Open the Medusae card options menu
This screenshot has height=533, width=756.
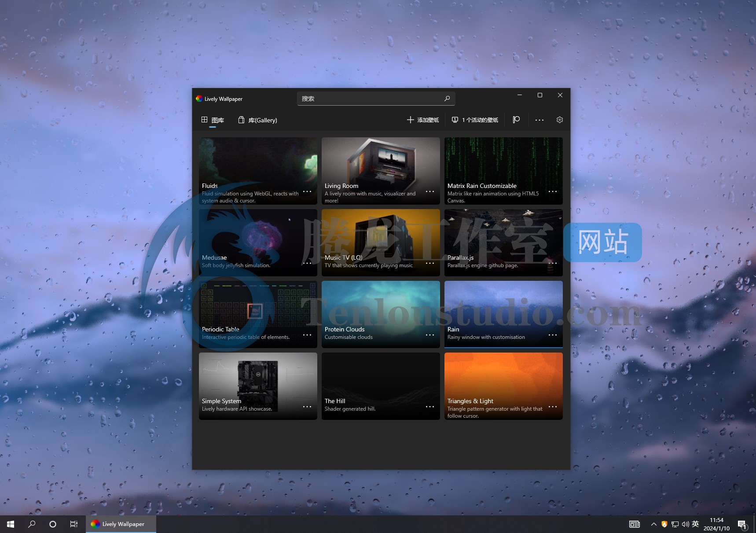pyautogui.click(x=307, y=264)
